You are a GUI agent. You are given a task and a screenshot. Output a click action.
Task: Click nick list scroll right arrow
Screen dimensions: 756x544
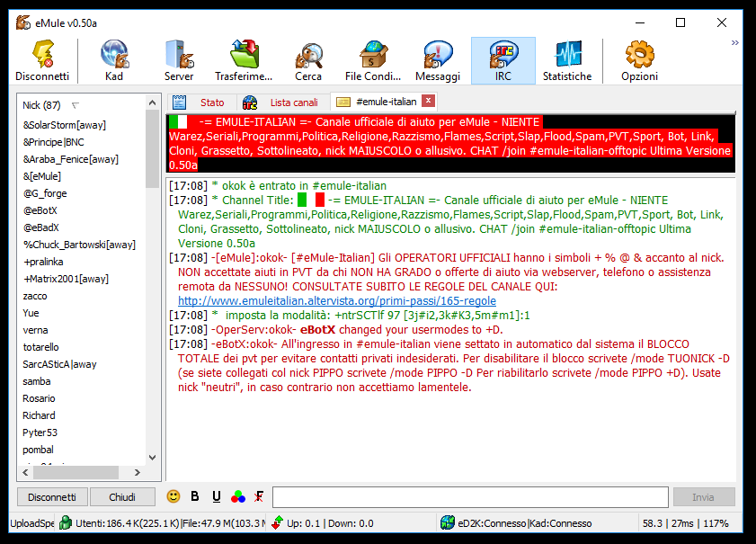(x=138, y=473)
